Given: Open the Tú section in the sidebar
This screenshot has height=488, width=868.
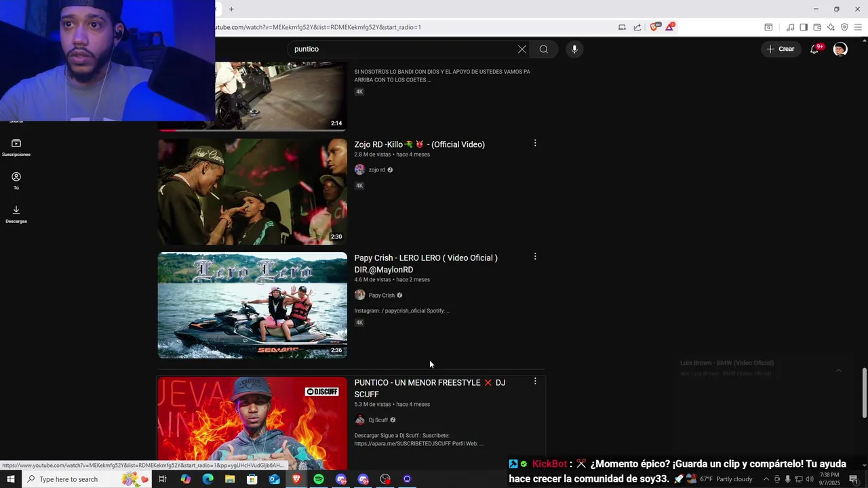Looking at the screenshot, I should (16, 180).
